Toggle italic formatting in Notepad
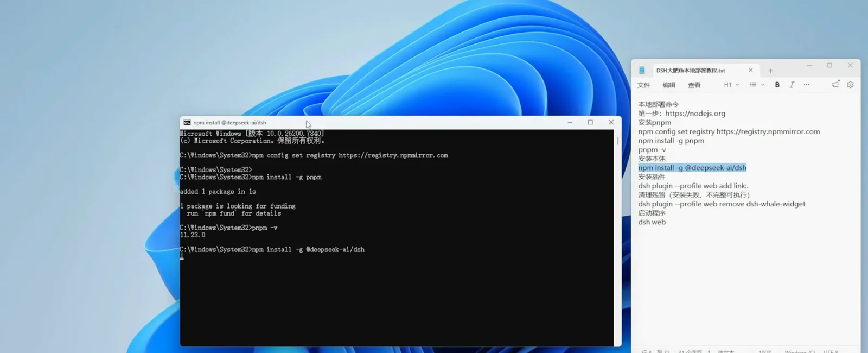 coord(792,85)
